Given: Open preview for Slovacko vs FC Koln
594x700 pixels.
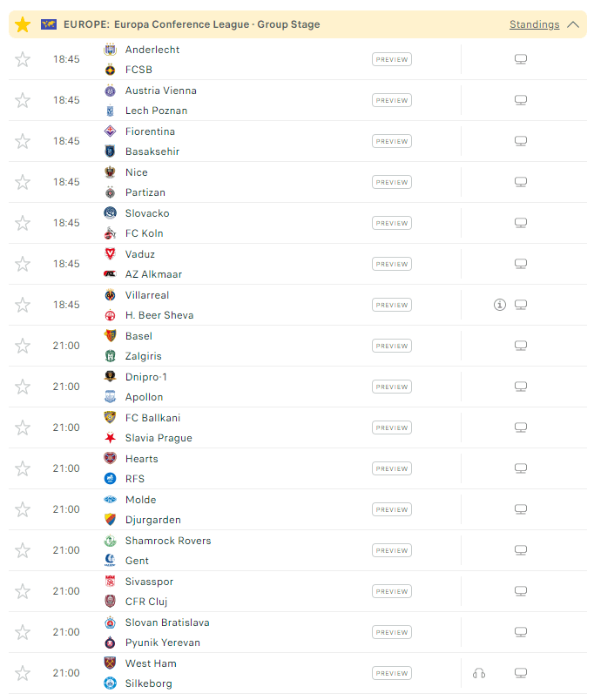Looking at the screenshot, I should tap(391, 223).
